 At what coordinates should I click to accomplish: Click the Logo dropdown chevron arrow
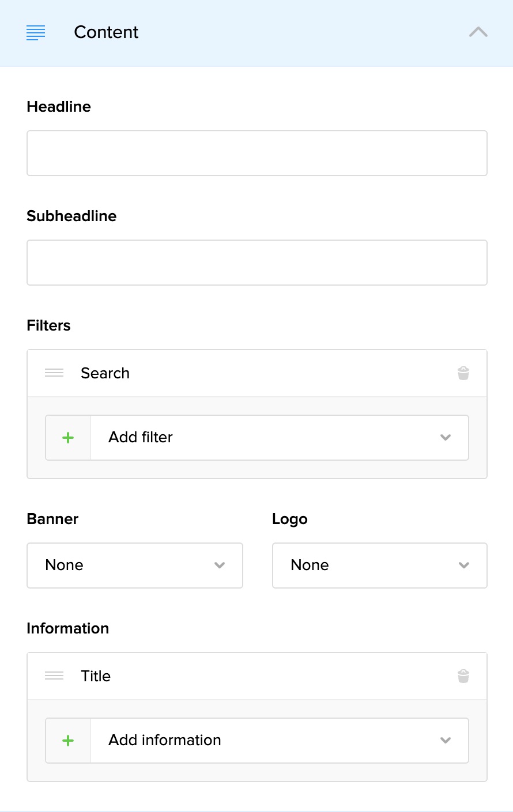click(x=464, y=566)
